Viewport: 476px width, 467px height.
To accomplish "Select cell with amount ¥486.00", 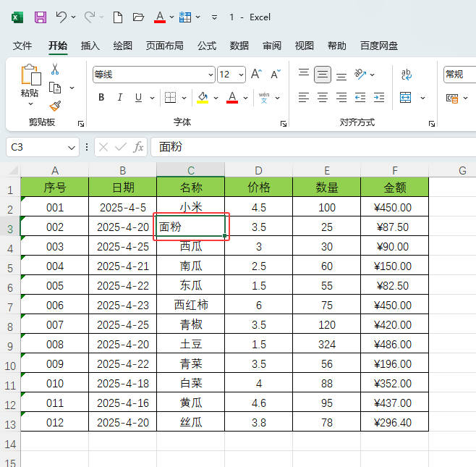I will pyautogui.click(x=395, y=344).
